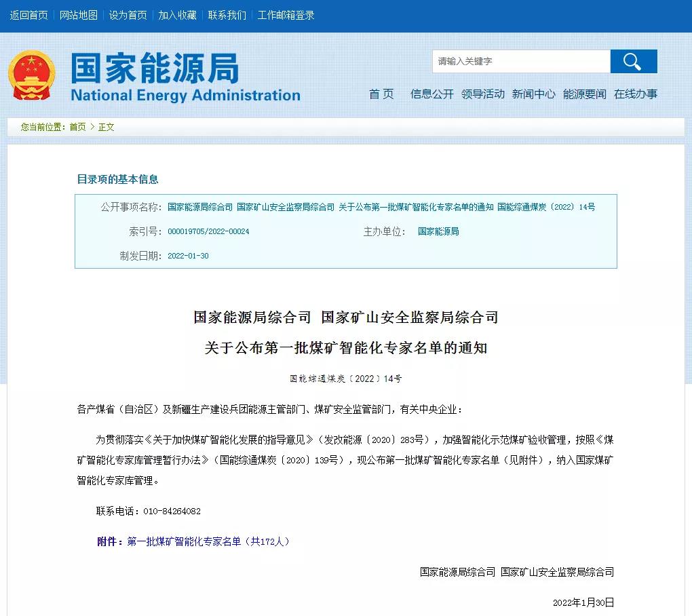Select 领导活动 in navigation bar

point(483,94)
